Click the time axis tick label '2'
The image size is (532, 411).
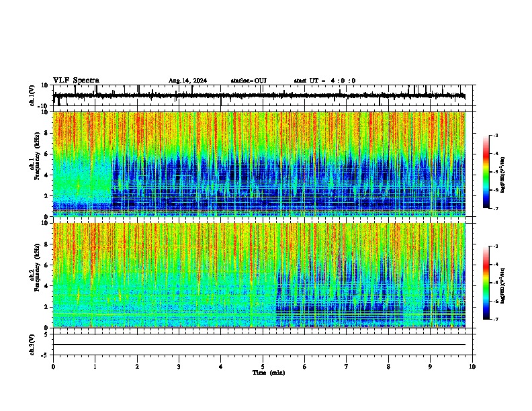137,367
